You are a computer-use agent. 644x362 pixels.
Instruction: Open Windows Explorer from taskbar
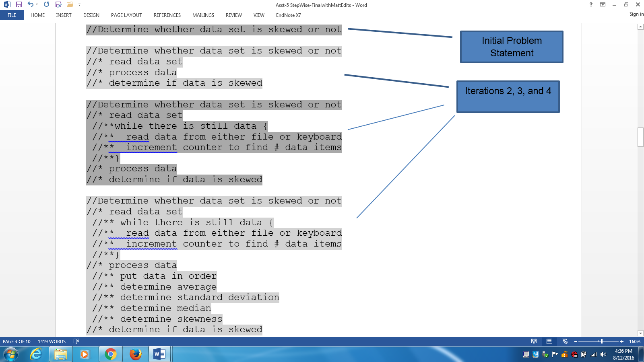click(x=61, y=354)
